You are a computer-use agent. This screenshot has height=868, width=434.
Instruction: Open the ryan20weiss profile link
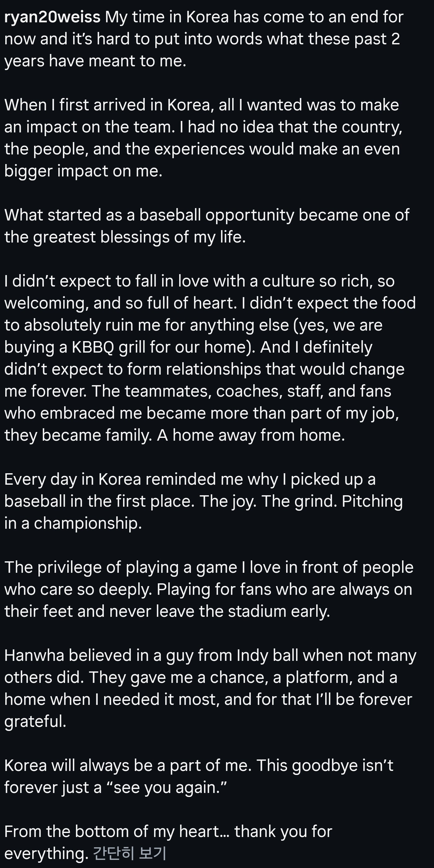click(52, 17)
